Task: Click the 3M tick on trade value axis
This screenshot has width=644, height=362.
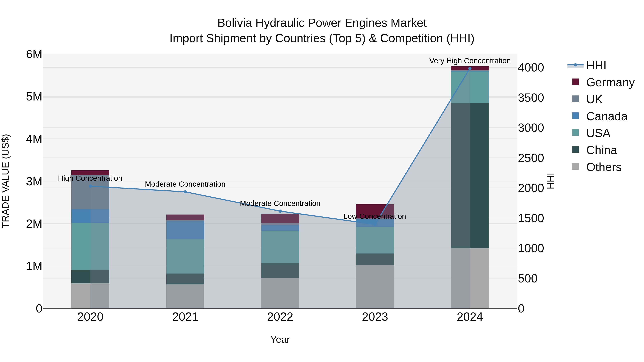Action: click(x=34, y=181)
